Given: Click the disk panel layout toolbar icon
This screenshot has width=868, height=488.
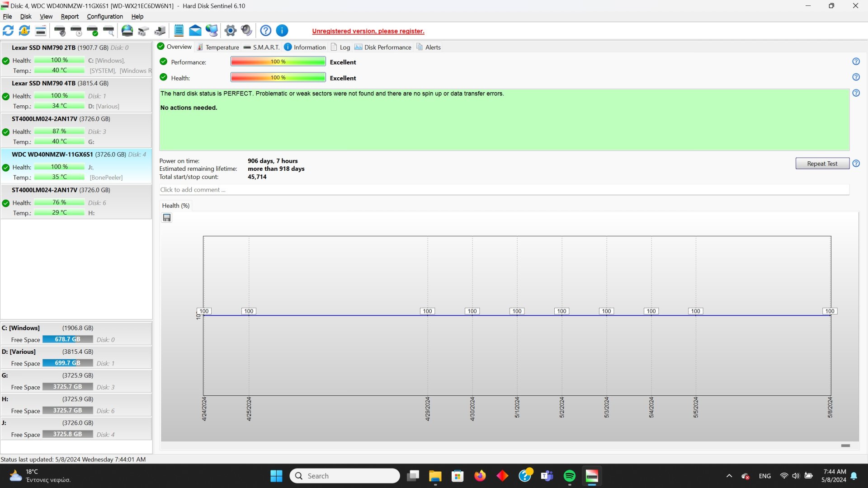Looking at the screenshot, I should (x=41, y=31).
